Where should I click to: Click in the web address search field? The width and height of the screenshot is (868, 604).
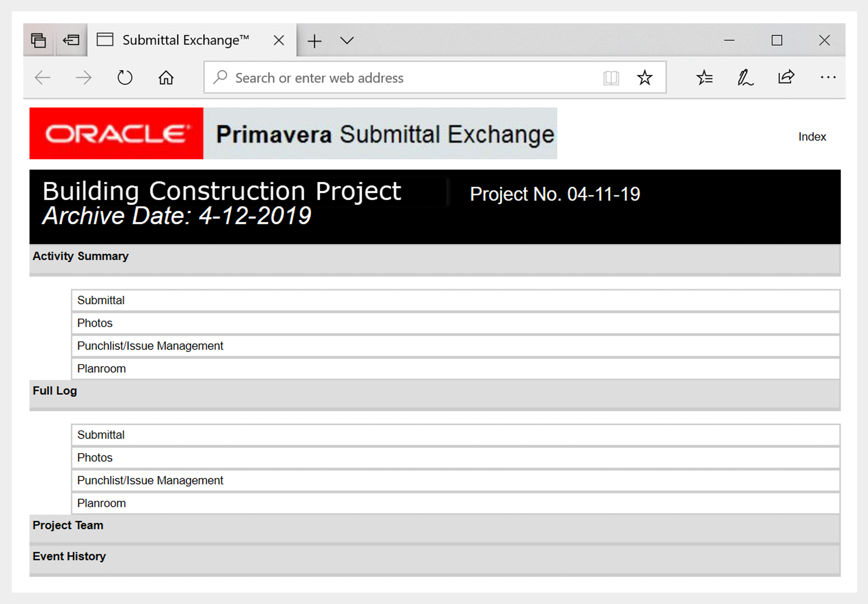(402, 78)
